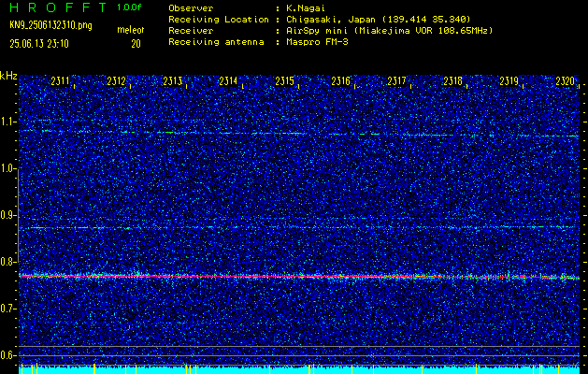This screenshot has height=374, width=588.
Task: Click the Receiving antenna label
Action: 216,42
